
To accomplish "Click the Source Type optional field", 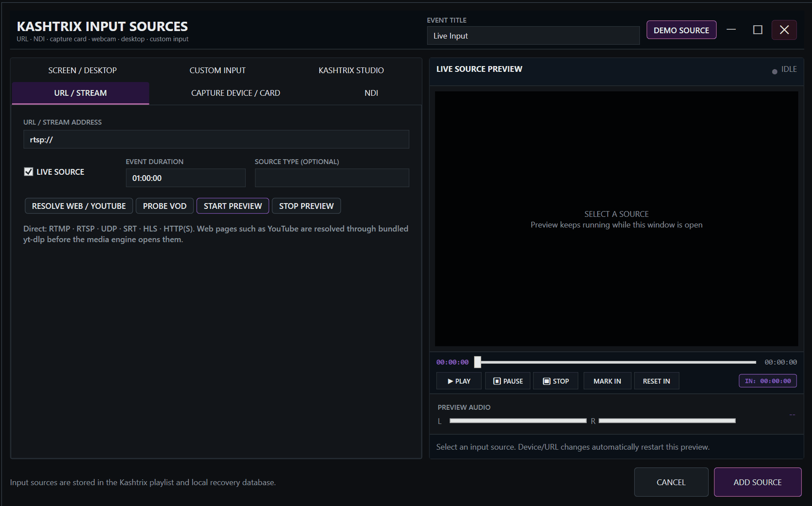I will (332, 178).
